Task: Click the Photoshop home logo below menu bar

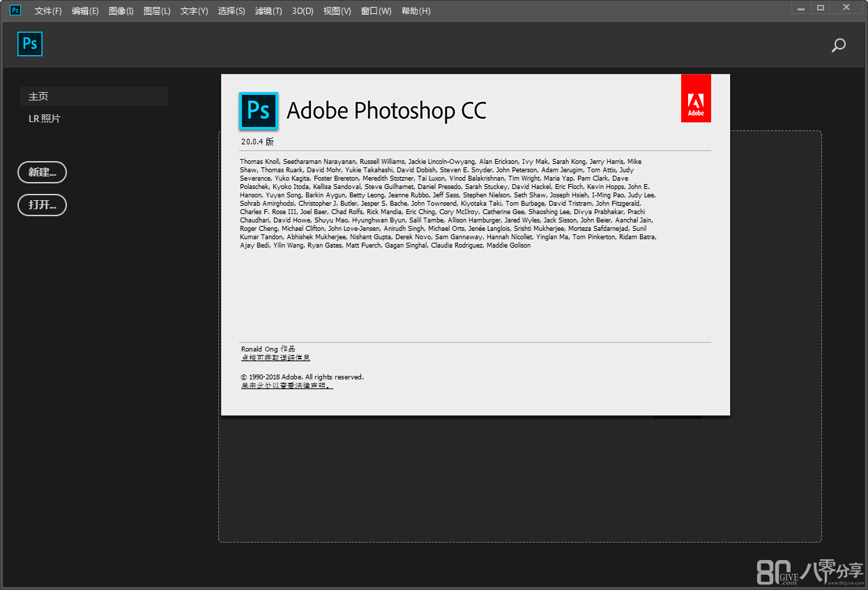Action: (x=30, y=44)
